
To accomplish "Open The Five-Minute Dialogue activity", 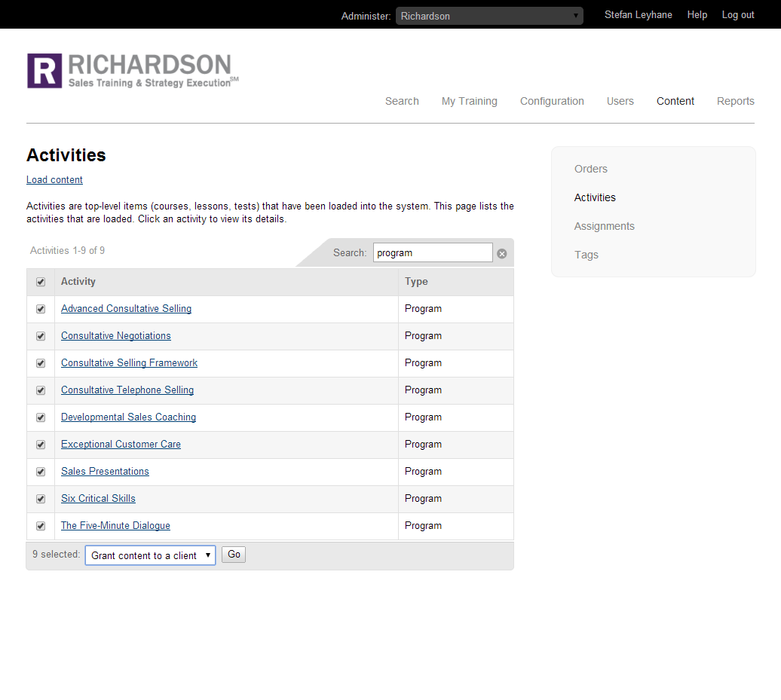I will (115, 526).
